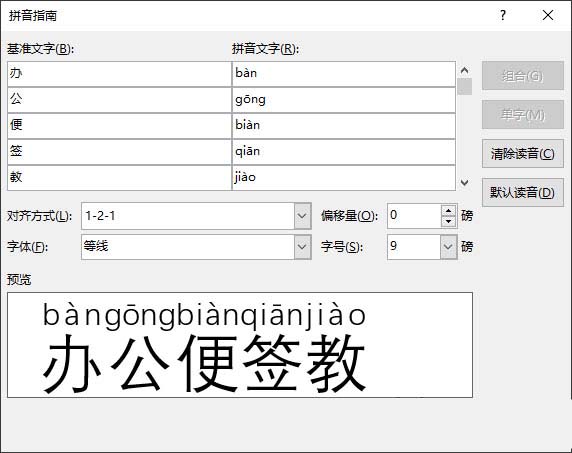Viewport: 572px width, 453px height.
Task: Increase 偏移量 with the up spinner arrow
Action: 449,210
